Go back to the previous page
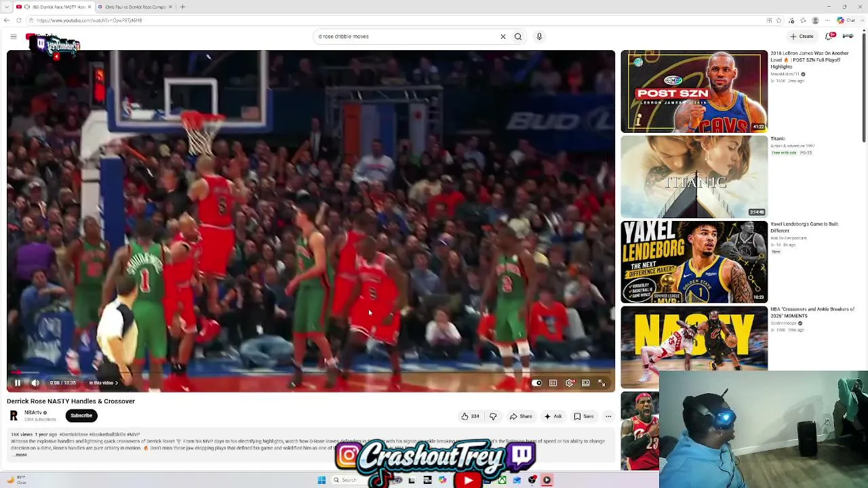Screen dimensions: 868x488 click(7, 20)
